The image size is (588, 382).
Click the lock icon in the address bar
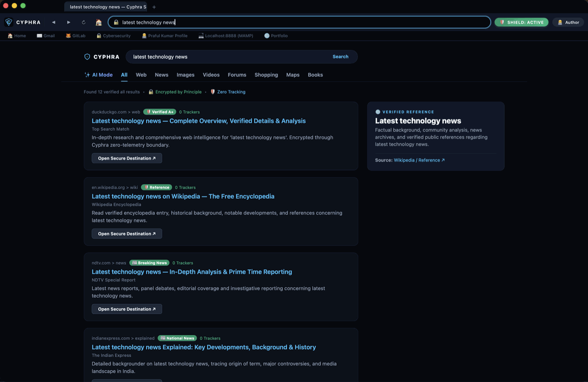[116, 22]
